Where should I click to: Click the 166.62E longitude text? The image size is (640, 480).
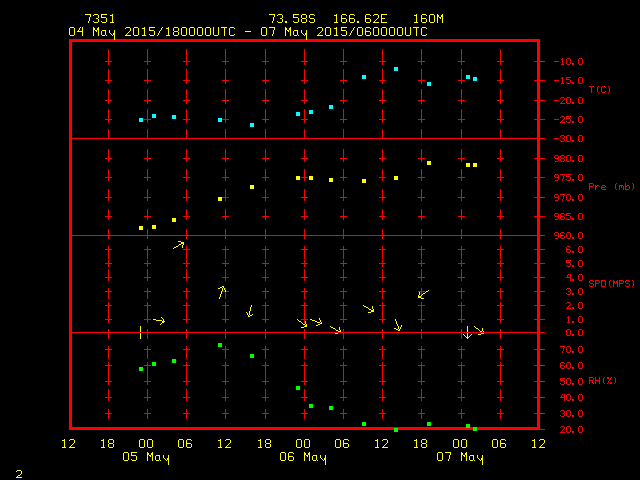tap(368, 19)
